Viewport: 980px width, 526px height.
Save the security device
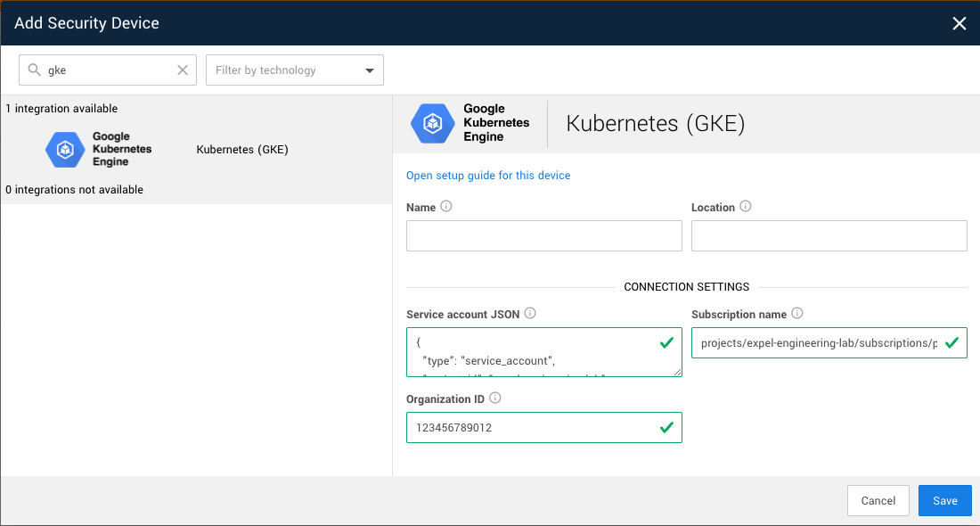coord(945,501)
